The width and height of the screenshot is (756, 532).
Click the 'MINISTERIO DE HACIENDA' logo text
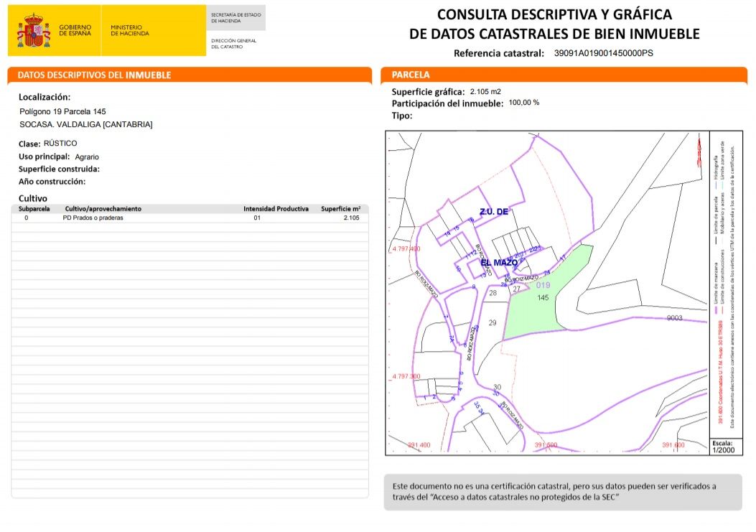click(130, 30)
